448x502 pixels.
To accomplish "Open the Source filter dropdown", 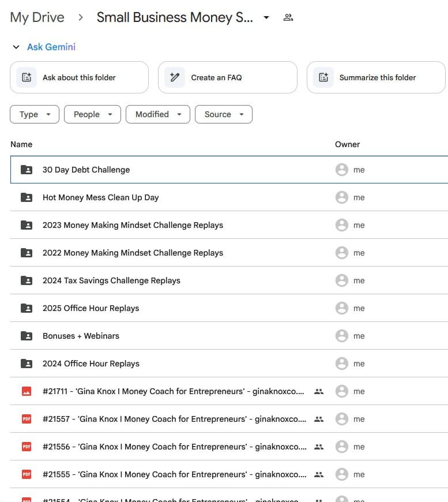I will 224,114.
